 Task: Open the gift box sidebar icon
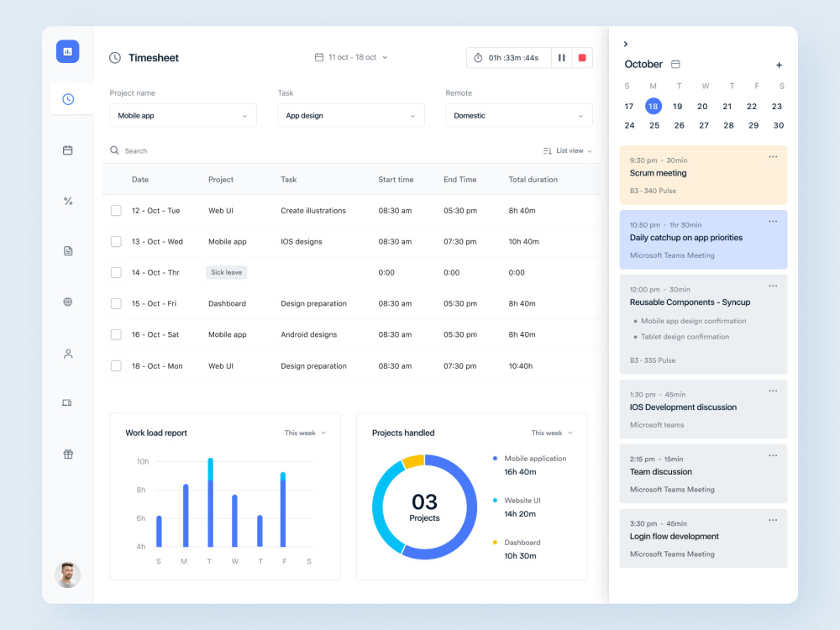point(68,454)
